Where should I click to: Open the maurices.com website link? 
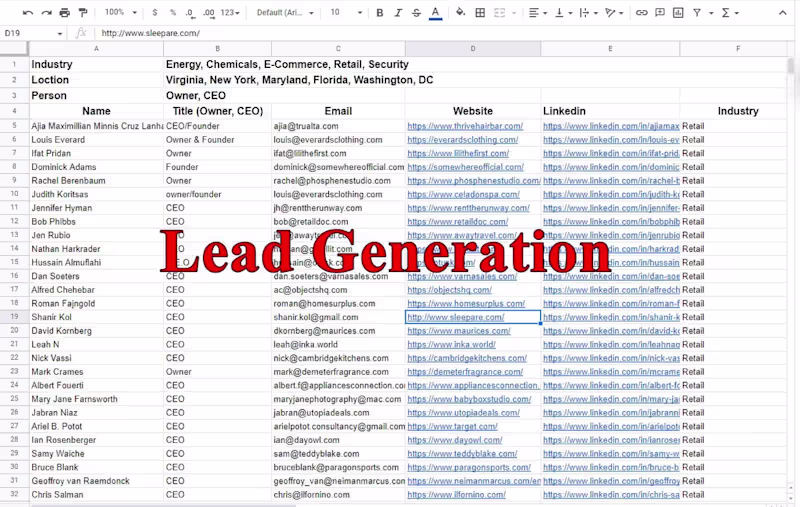pyautogui.click(x=459, y=331)
